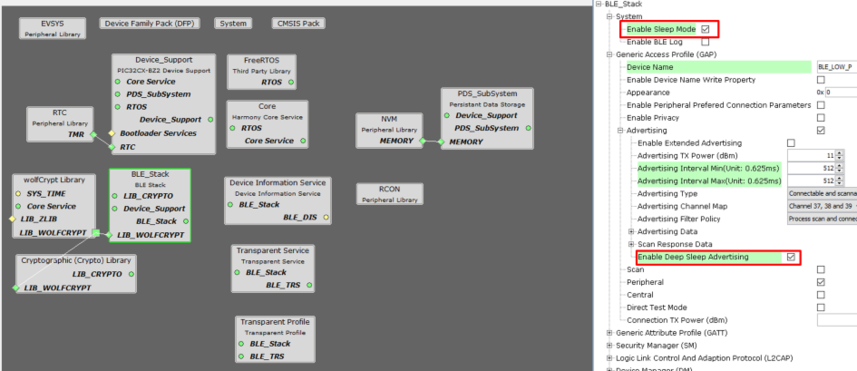
Task: Expand the Advertising Data node
Action: tap(631, 232)
